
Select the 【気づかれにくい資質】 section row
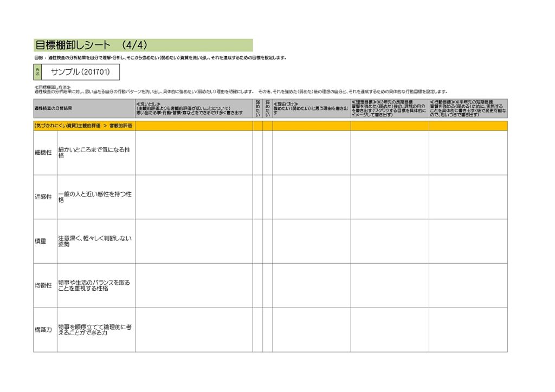coord(270,126)
